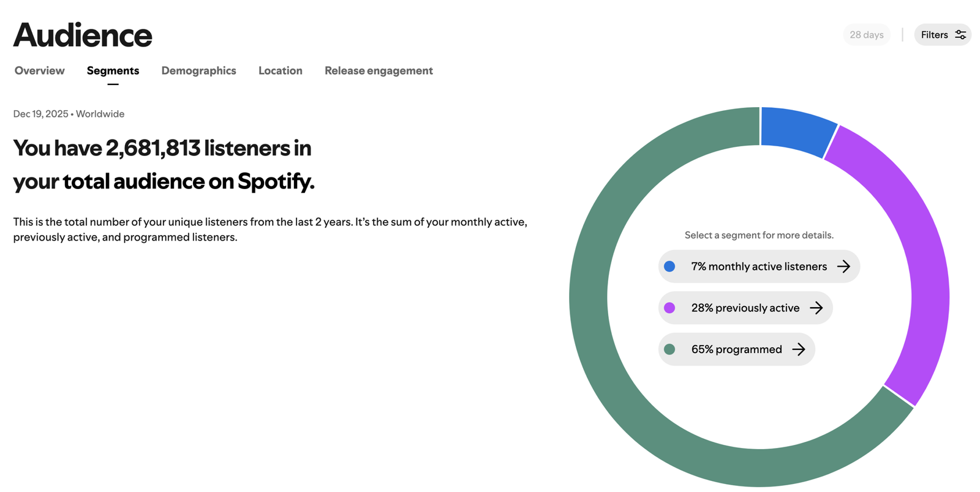980x492 pixels.
Task: Open 28% previously active segment details
Action: click(x=745, y=308)
